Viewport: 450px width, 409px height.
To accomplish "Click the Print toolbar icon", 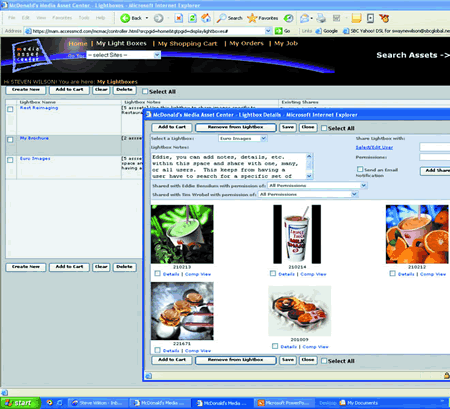I will (321, 18).
